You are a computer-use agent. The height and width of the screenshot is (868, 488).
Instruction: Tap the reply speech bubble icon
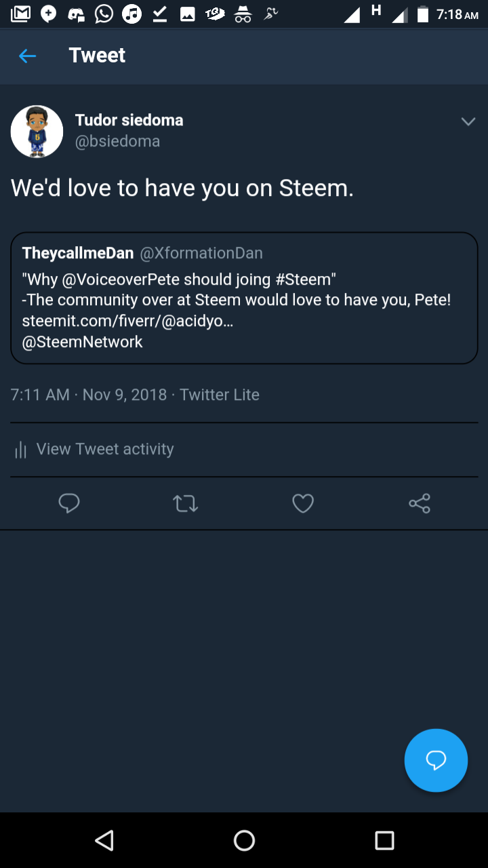coord(69,503)
